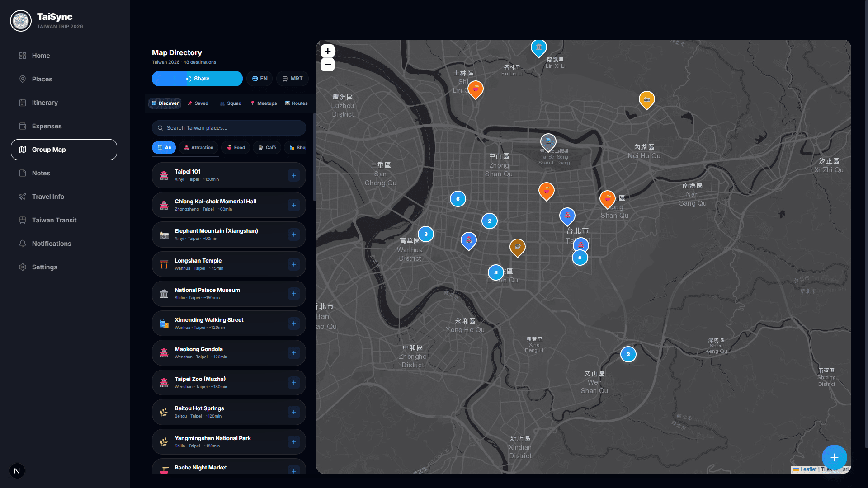868x488 pixels.
Task: Add Longshan Temple with plus icon
Action: 294,264
